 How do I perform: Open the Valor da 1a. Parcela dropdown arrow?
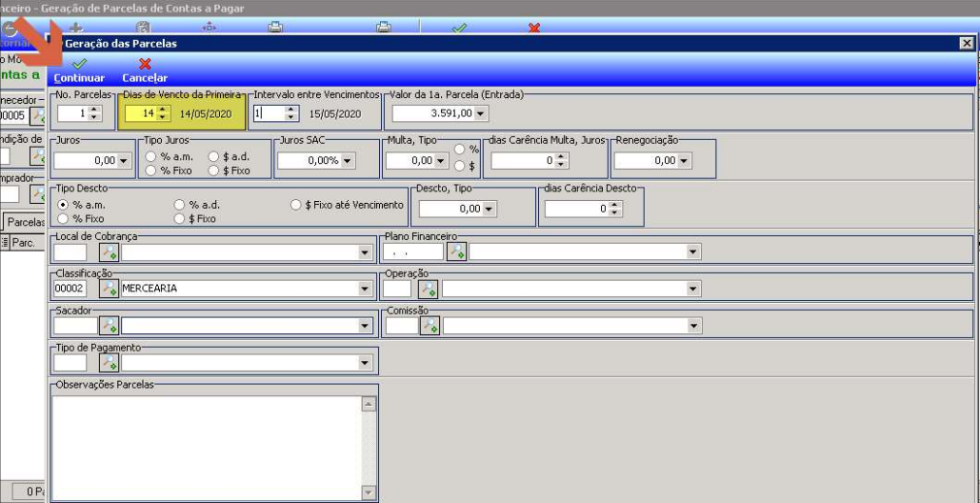[479, 113]
